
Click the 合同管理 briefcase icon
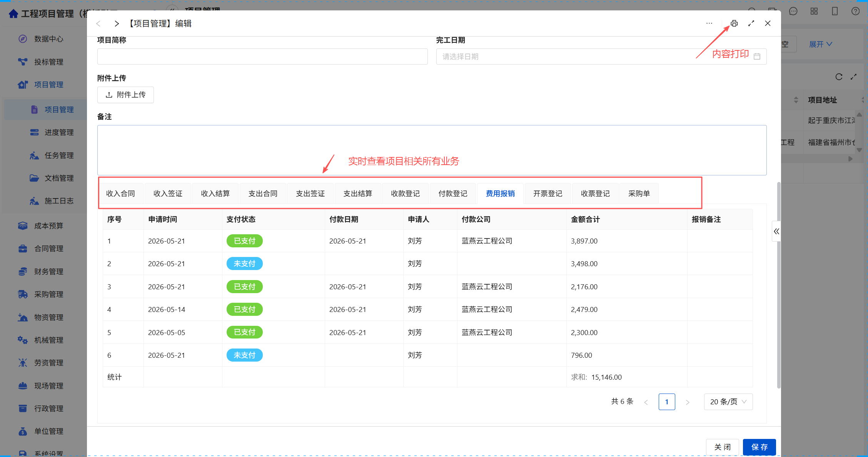[x=23, y=249]
